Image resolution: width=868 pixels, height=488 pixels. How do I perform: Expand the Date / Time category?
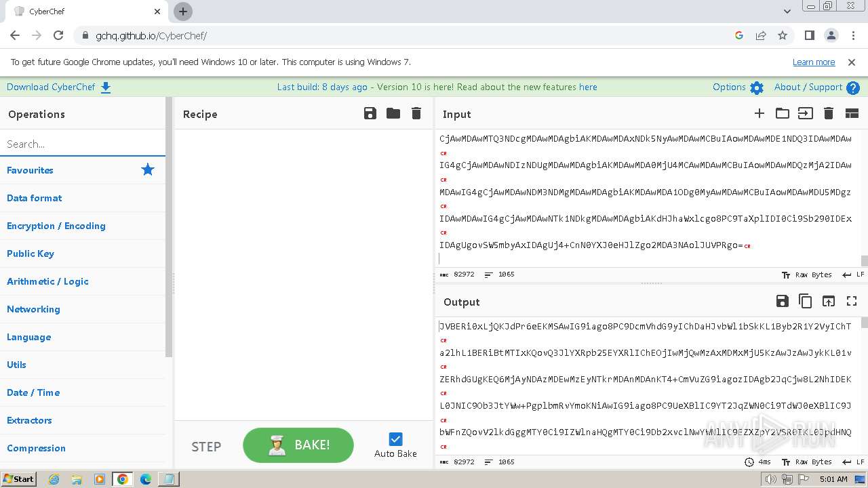click(83, 392)
